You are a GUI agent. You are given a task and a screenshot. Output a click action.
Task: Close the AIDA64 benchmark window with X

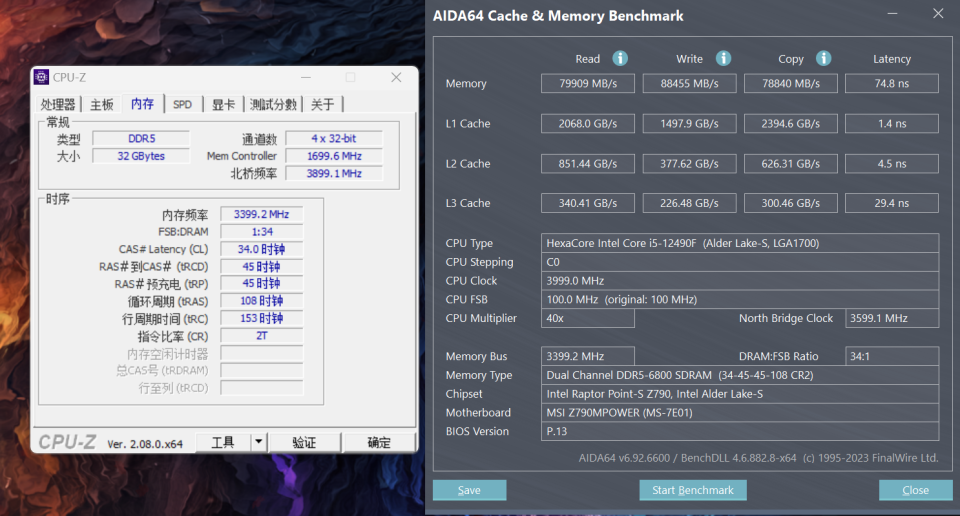point(938,13)
